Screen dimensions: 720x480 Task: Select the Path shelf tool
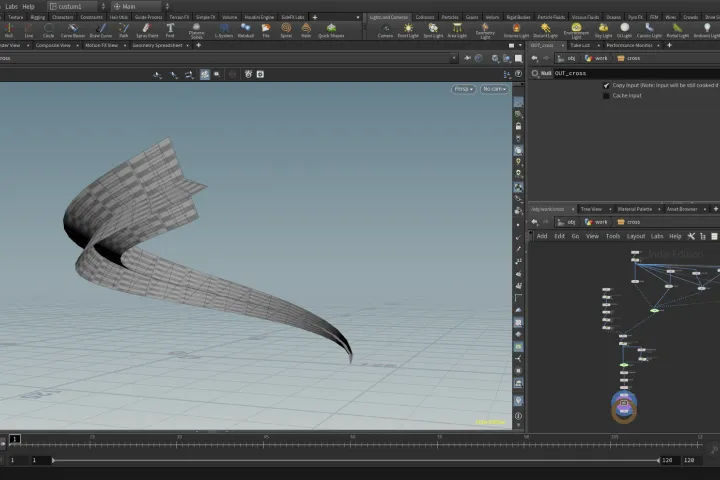(x=124, y=30)
